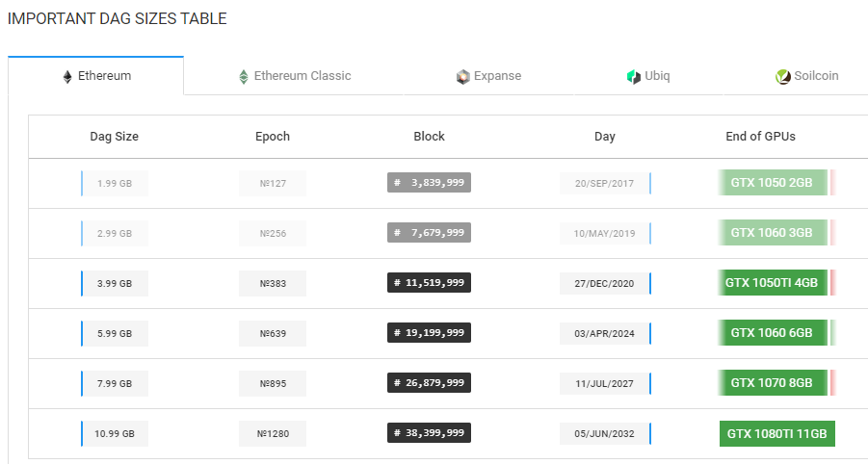Screen dimensions: 868x464
Task: Click the 2.99 GB dag size cell
Action: [115, 233]
